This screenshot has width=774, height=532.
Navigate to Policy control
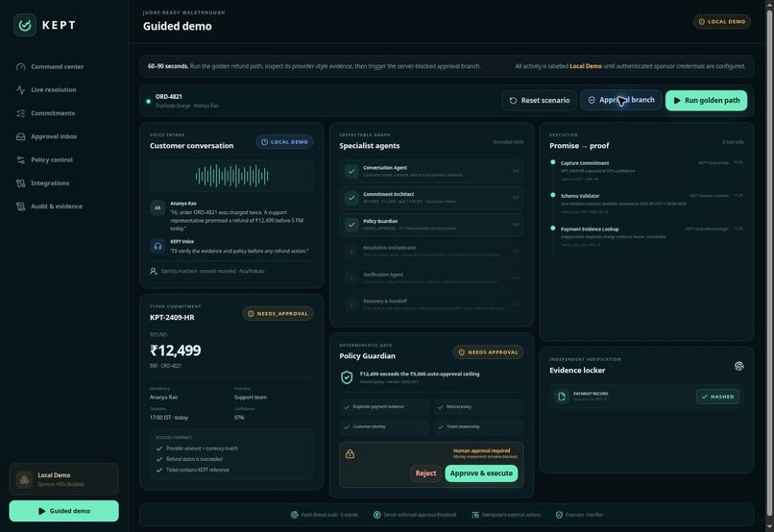click(51, 160)
